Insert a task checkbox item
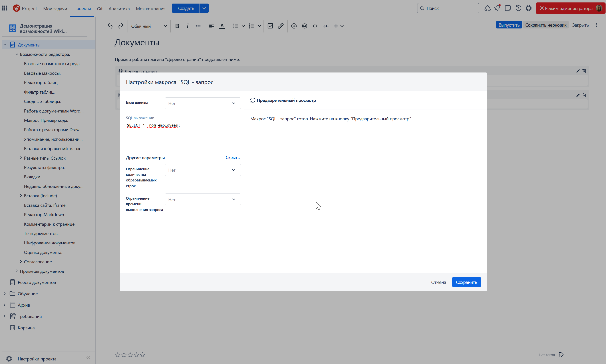Image resolution: width=606 pixels, height=364 pixels. pos(270,26)
